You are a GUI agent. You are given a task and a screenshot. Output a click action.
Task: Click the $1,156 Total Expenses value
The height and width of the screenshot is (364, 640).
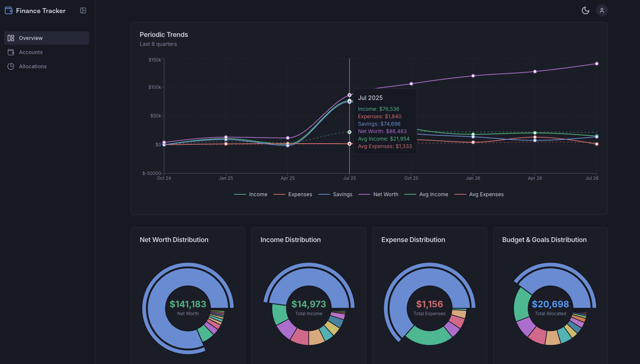tap(430, 304)
